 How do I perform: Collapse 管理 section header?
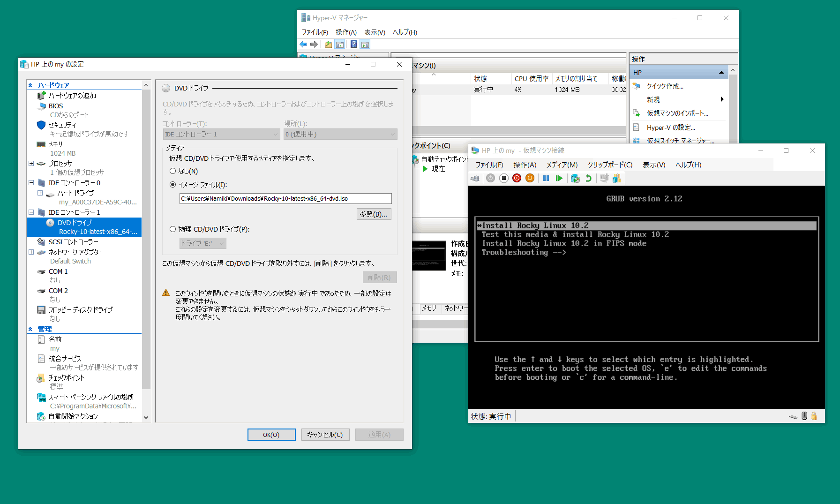(30, 329)
